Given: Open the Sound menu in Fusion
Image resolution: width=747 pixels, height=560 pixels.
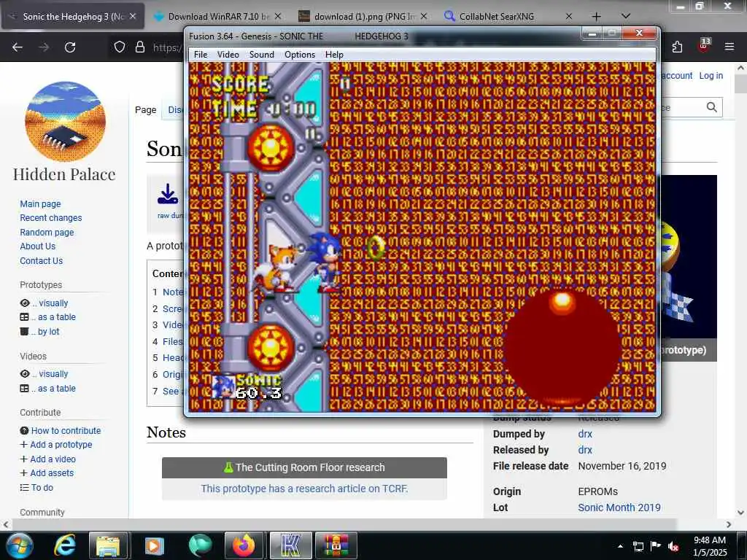Looking at the screenshot, I should pyautogui.click(x=262, y=54).
